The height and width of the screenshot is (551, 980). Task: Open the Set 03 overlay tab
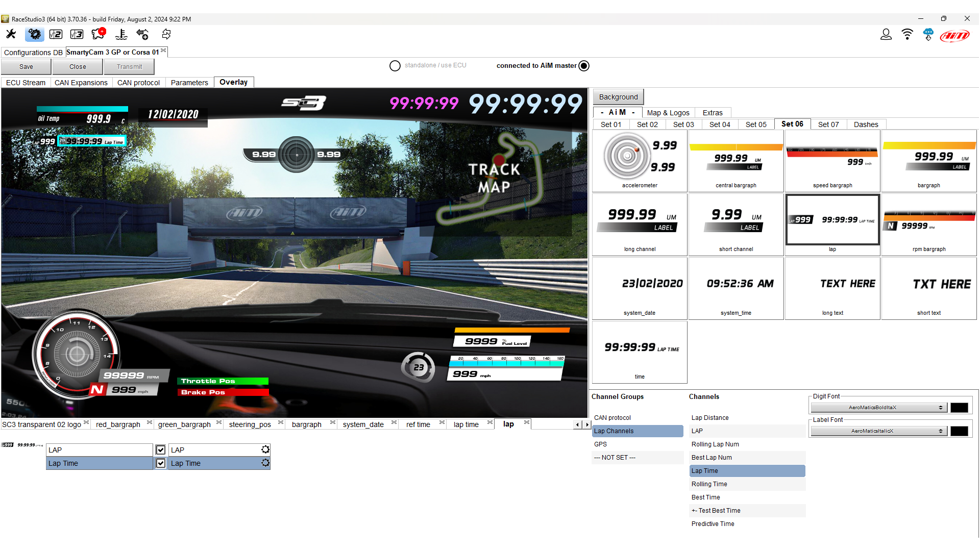[x=683, y=124]
